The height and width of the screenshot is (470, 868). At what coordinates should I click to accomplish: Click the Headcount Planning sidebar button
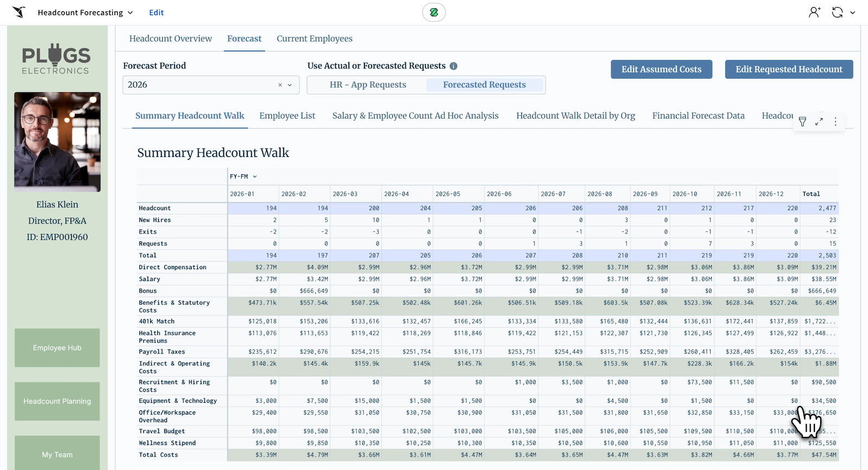(x=57, y=402)
